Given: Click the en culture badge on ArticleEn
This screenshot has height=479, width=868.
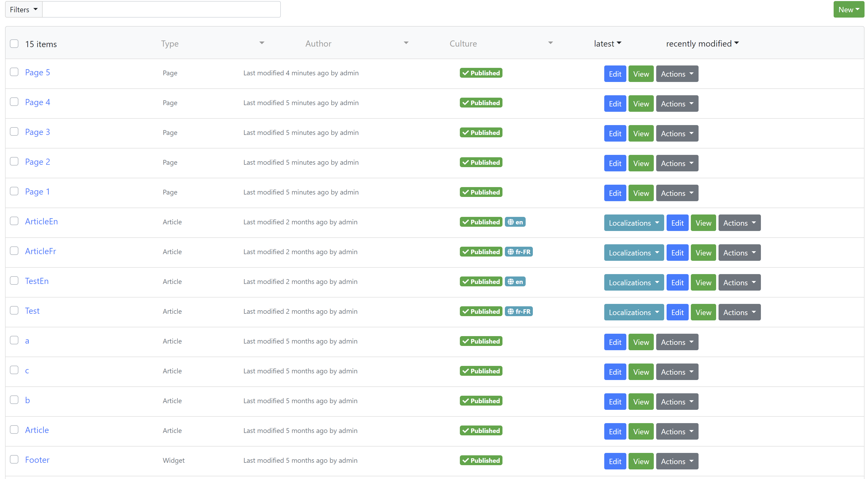Looking at the screenshot, I should 515,222.
